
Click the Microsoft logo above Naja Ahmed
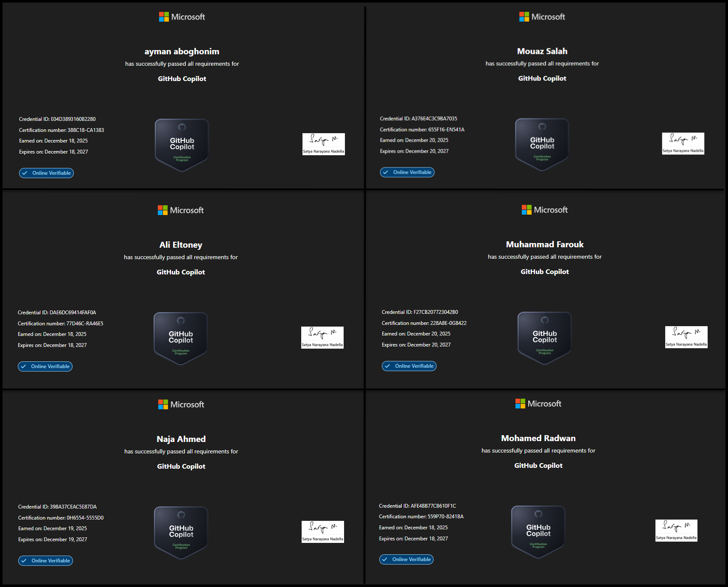[181, 405]
